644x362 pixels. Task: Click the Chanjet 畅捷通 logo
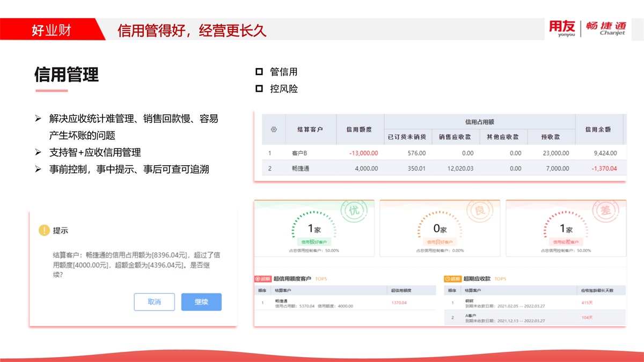coord(605,28)
